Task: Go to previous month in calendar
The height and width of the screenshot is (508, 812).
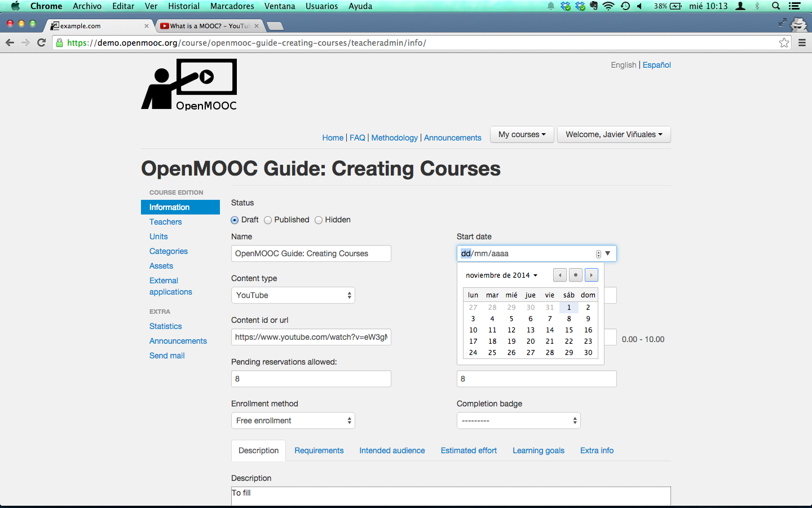Action: point(560,275)
